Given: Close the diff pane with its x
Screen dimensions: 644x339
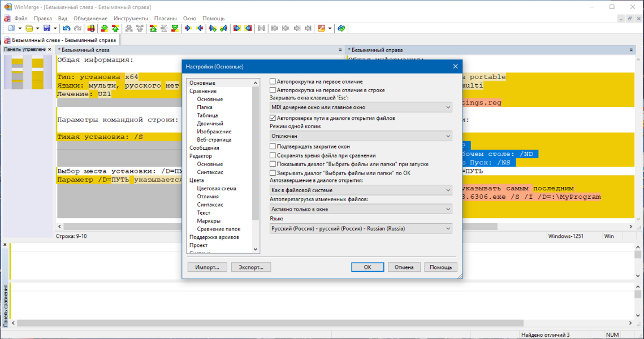Looking at the screenshot, I should 5,245.
